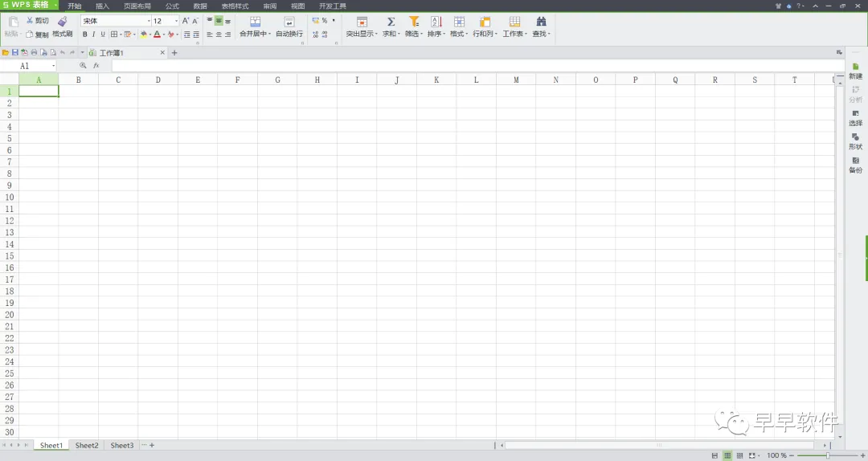868x461 pixels.
Task: Close the 工作簿1 document tab
Action: [x=162, y=52]
